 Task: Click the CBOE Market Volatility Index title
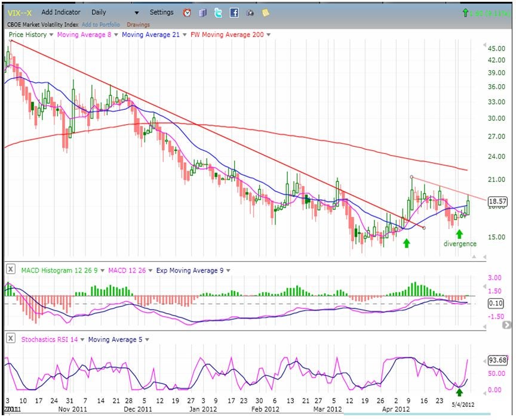pos(43,24)
